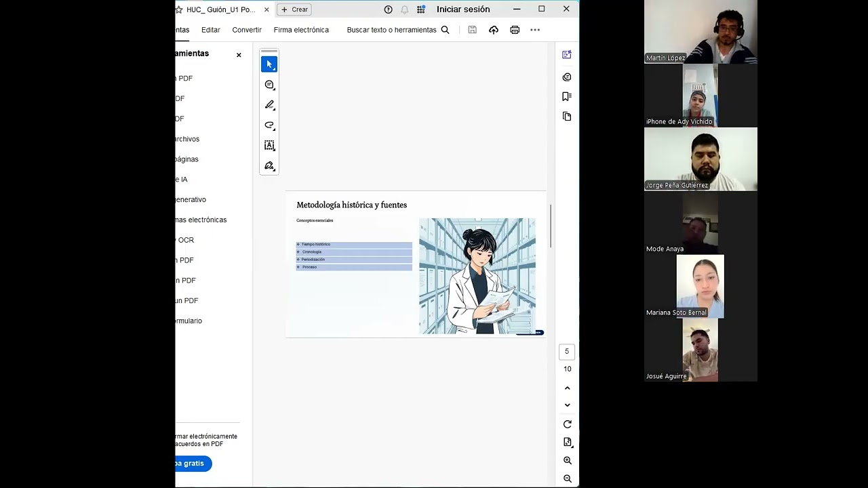Open the comments panel icon

coord(567,77)
